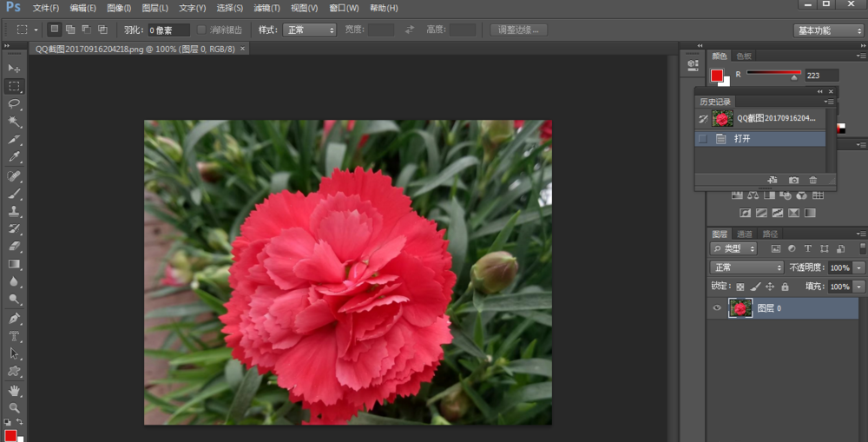Toggle history brush source box beside 打开
This screenshot has width=868, height=442.
[x=703, y=139]
